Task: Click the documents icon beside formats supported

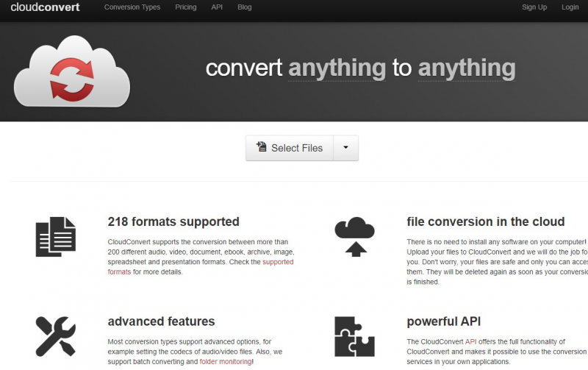Action: 56,237
